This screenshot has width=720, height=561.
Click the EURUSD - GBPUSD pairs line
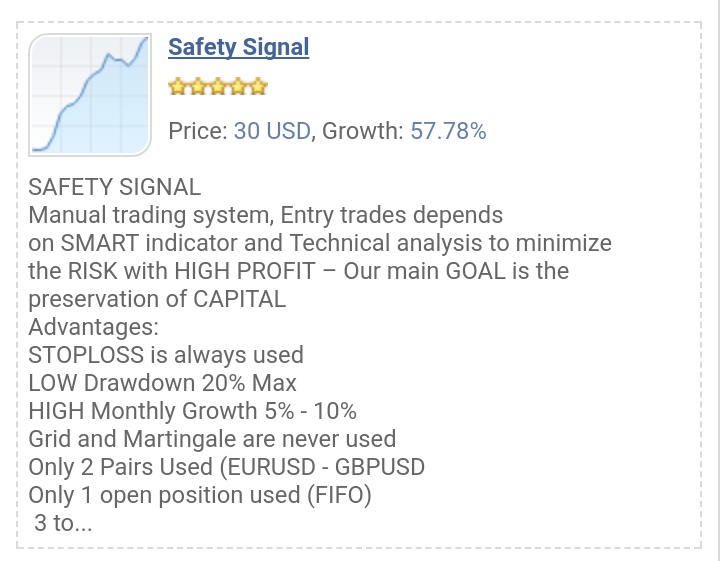point(226,467)
